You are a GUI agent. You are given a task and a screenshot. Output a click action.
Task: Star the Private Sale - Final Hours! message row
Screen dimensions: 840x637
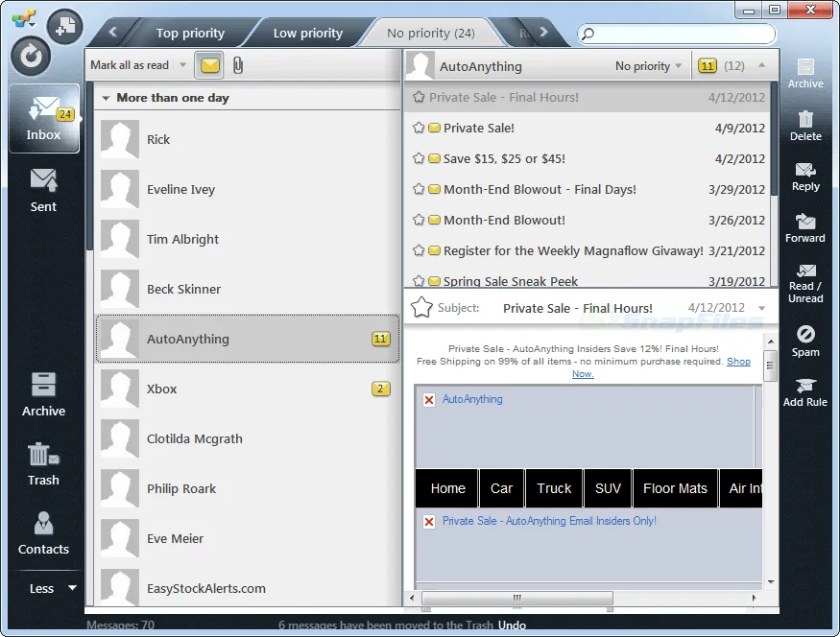(419, 97)
